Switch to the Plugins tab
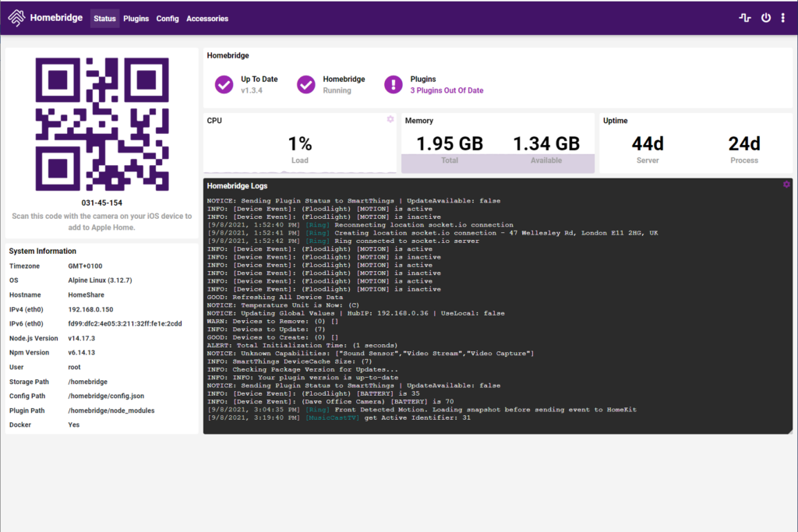 (136, 19)
